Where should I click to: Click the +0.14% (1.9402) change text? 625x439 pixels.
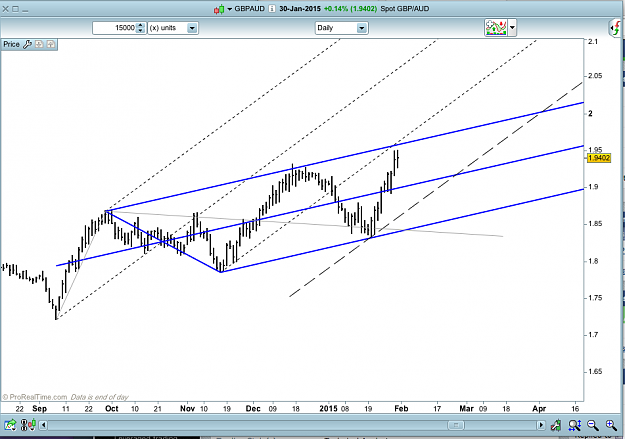coord(351,9)
